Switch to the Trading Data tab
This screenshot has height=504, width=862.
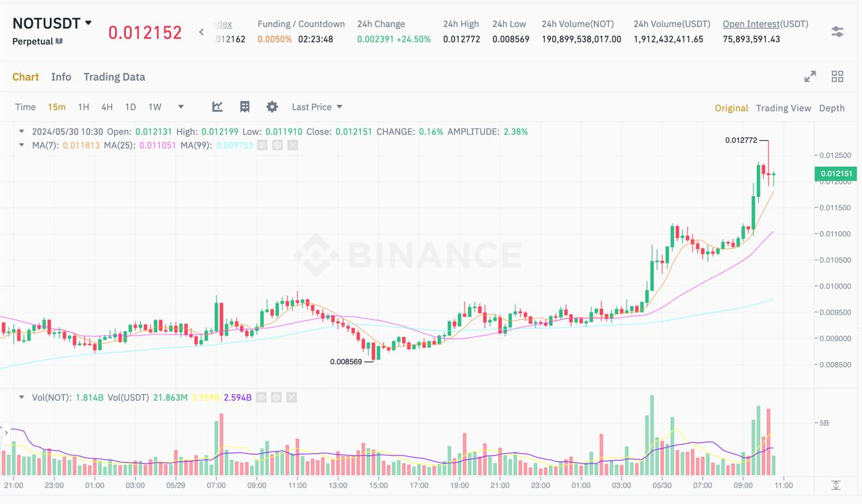(x=114, y=77)
